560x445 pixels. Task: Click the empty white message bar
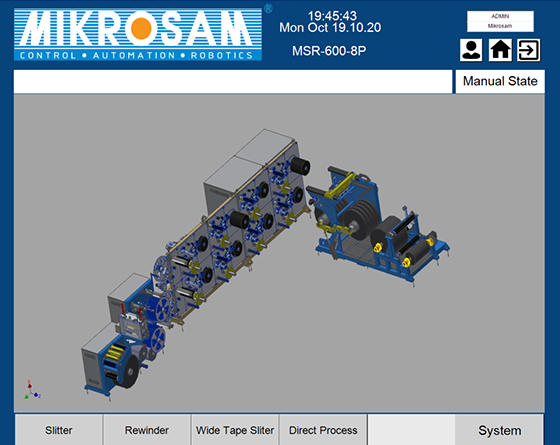tap(233, 81)
